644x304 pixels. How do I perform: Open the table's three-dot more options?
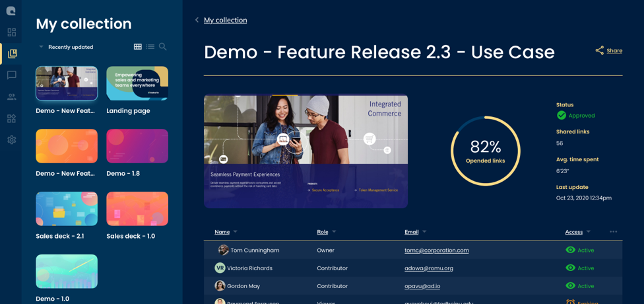(613, 232)
